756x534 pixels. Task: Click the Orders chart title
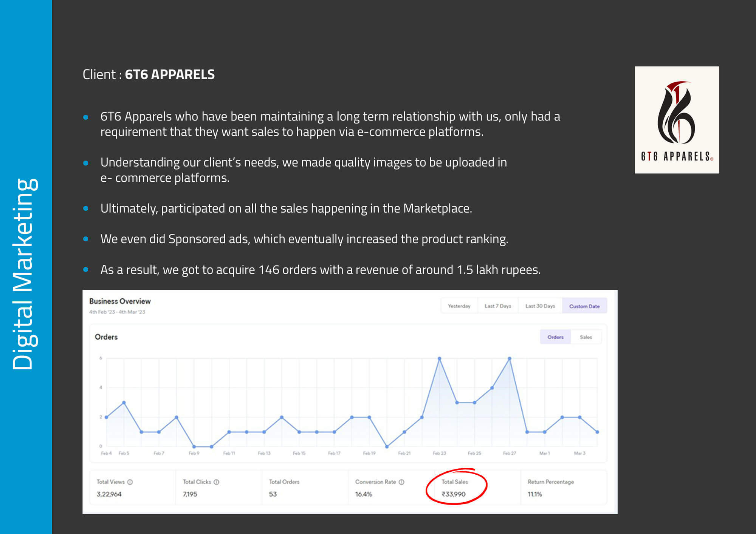106,337
